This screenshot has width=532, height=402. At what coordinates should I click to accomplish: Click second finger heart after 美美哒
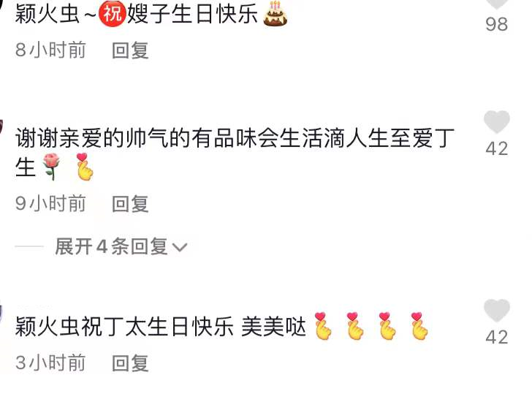355,326
